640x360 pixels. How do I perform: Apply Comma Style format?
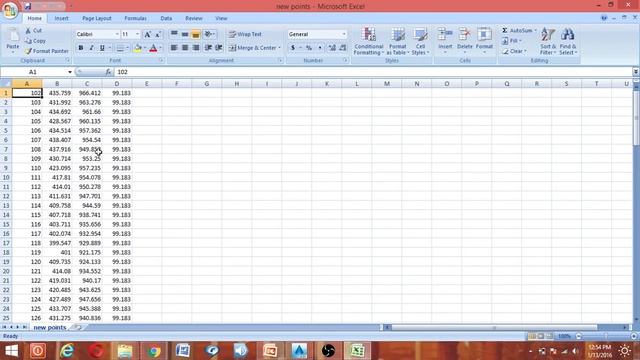tap(320, 48)
